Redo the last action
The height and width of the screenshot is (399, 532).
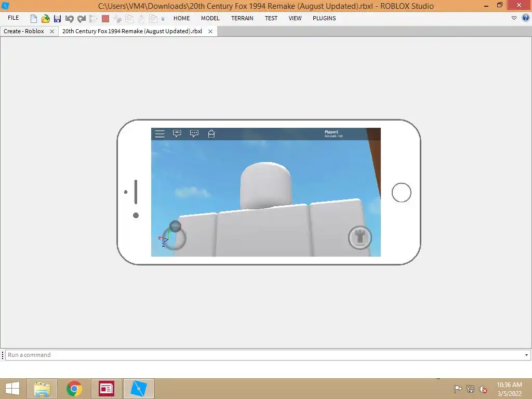coord(81,19)
